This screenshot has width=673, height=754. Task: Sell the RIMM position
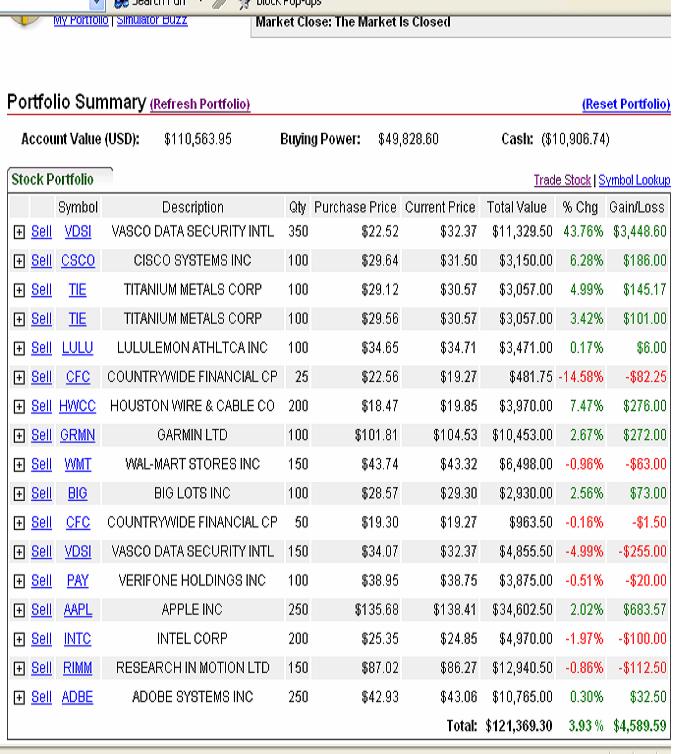pos(41,668)
